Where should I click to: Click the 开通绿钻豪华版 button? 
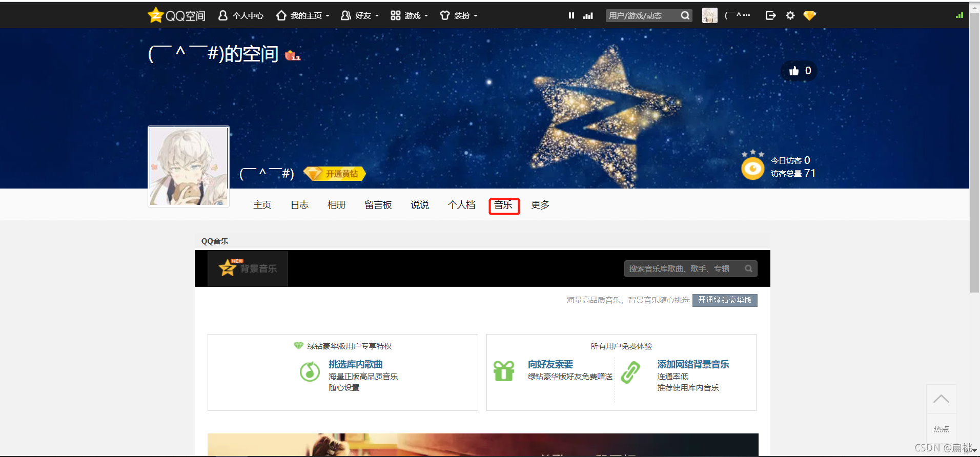point(725,300)
